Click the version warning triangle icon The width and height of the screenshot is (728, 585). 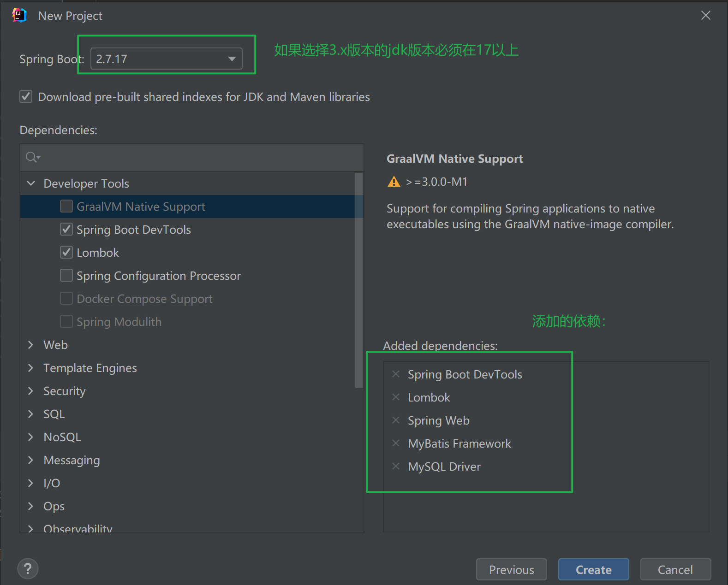point(394,182)
